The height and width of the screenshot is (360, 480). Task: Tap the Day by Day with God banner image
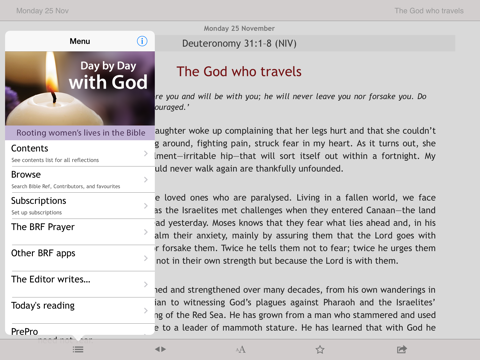[80, 88]
